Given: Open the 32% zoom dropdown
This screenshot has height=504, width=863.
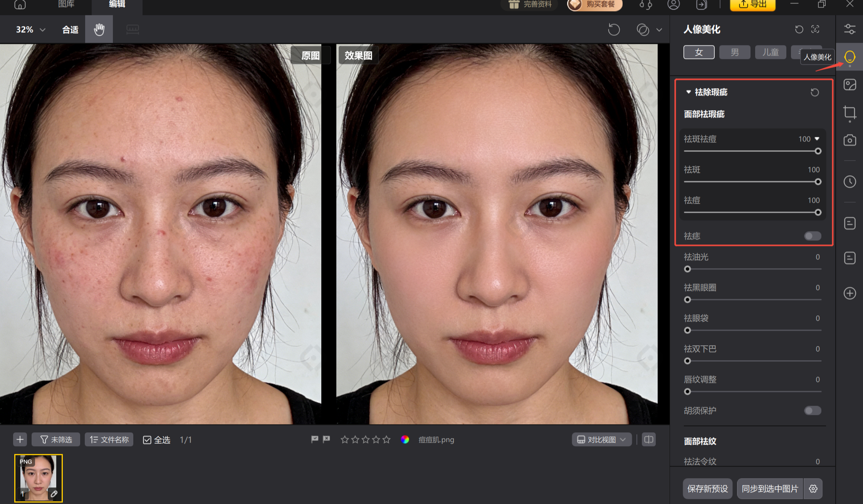Looking at the screenshot, I should 30,30.
